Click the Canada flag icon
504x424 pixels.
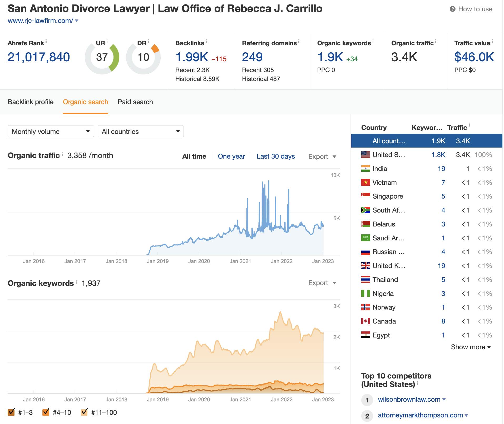coord(365,321)
